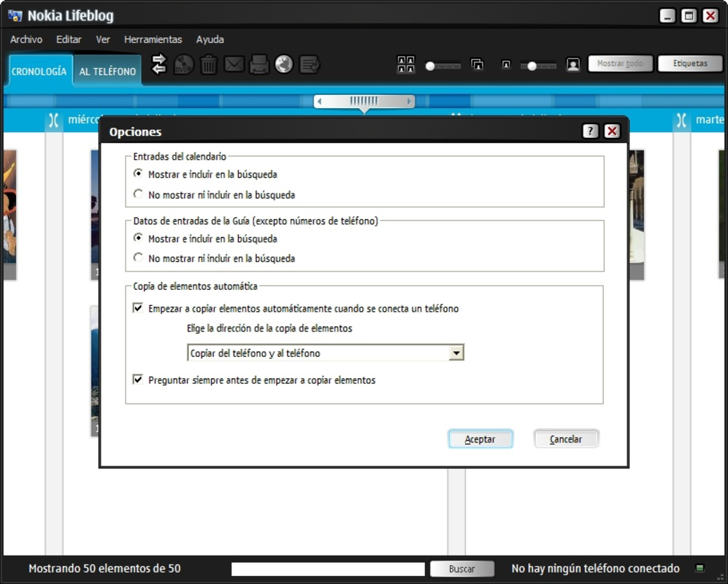The image size is (728, 584).
Task: Switch to the AL TELÉFONO tab
Action: click(107, 71)
